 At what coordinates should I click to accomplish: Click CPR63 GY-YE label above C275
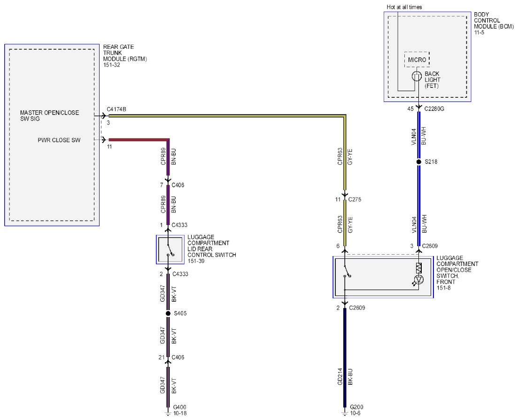(x=345, y=156)
